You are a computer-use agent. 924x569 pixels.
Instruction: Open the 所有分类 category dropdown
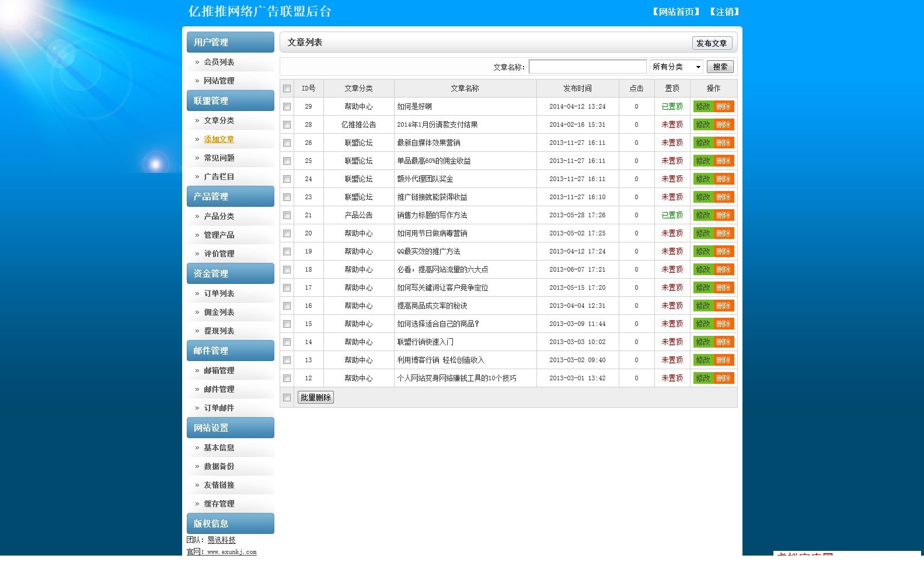coord(677,67)
